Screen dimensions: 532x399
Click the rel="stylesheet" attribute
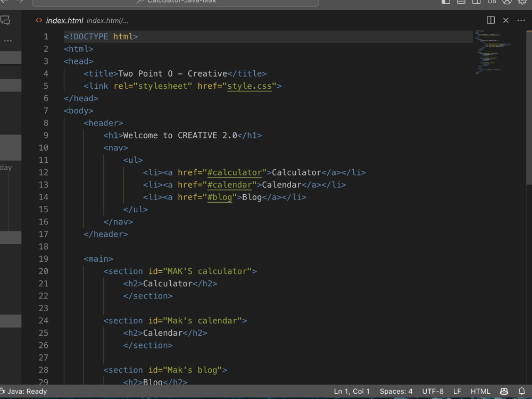tap(153, 86)
